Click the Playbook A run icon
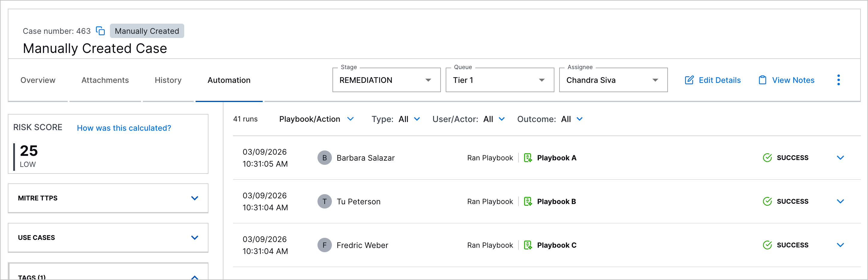The width and height of the screenshot is (868, 280). [x=528, y=157]
